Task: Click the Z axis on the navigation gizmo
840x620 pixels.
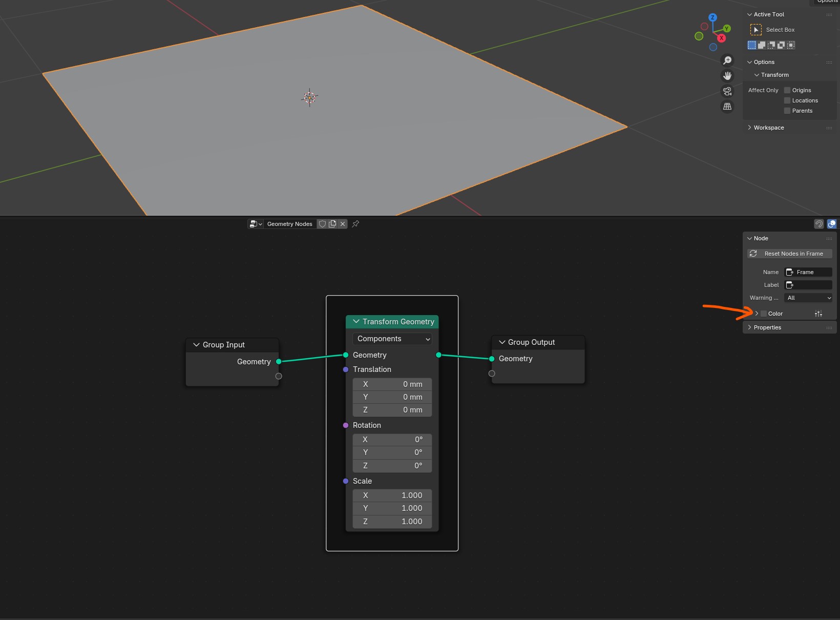Action: [712, 17]
